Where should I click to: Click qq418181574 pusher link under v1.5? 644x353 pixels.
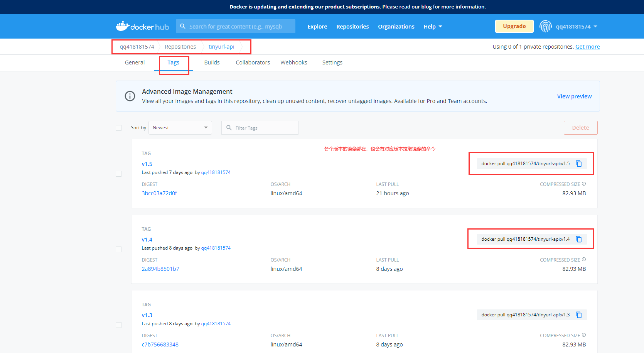click(x=216, y=172)
